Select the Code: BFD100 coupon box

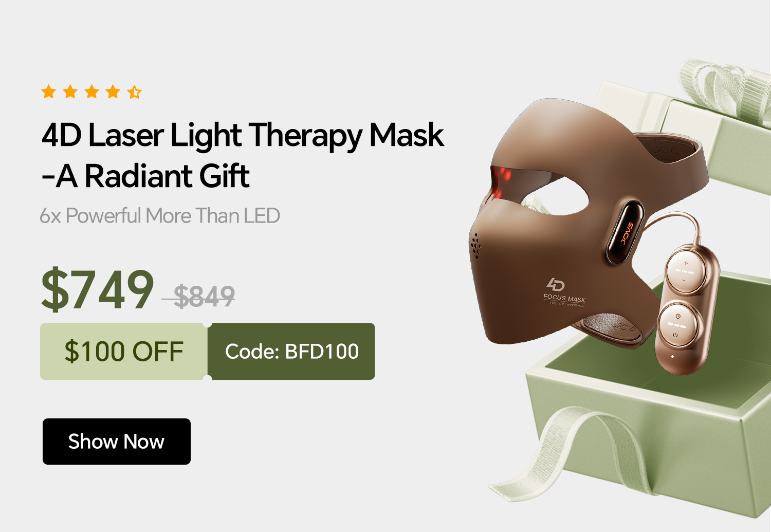pyautogui.click(x=291, y=352)
